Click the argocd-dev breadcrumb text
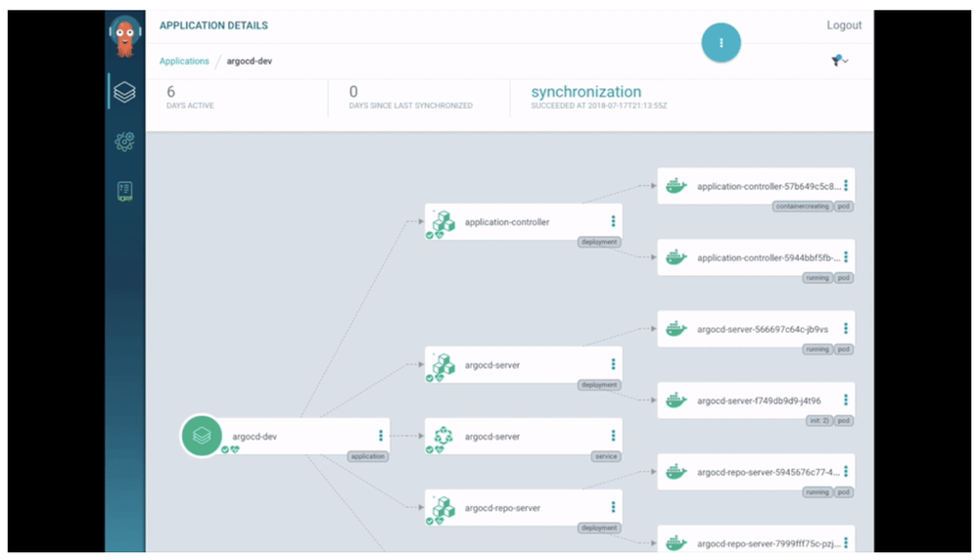 coord(249,61)
